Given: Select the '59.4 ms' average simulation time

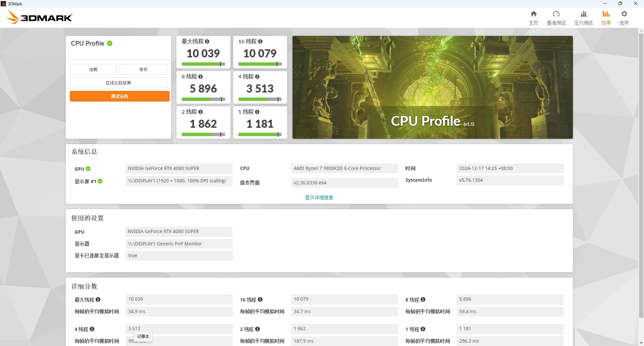Looking at the screenshot, I should point(510,311).
